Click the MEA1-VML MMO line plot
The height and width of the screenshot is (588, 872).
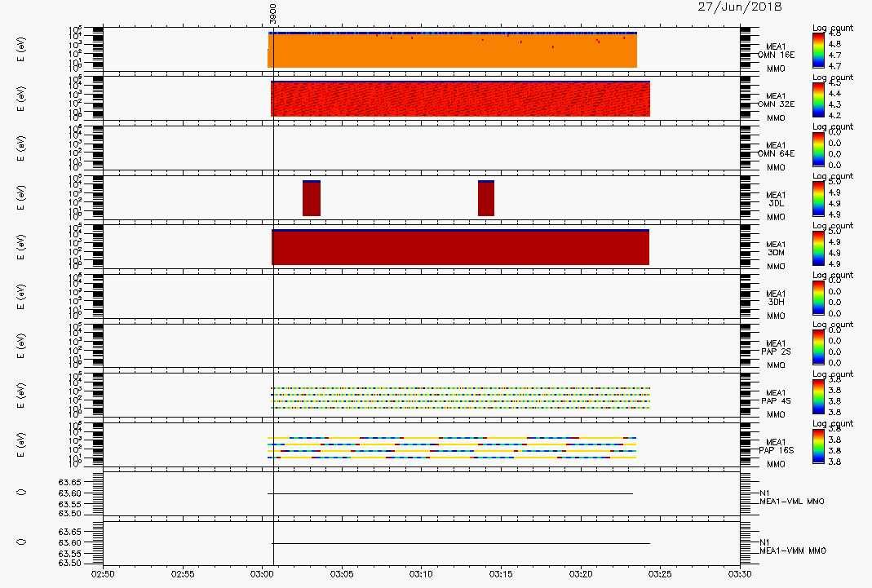pos(449,493)
